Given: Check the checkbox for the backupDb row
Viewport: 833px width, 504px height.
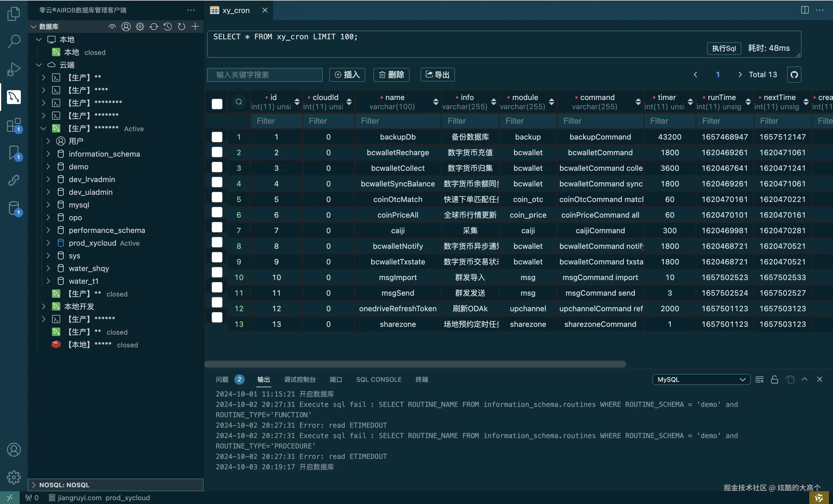Looking at the screenshot, I should (217, 137).
